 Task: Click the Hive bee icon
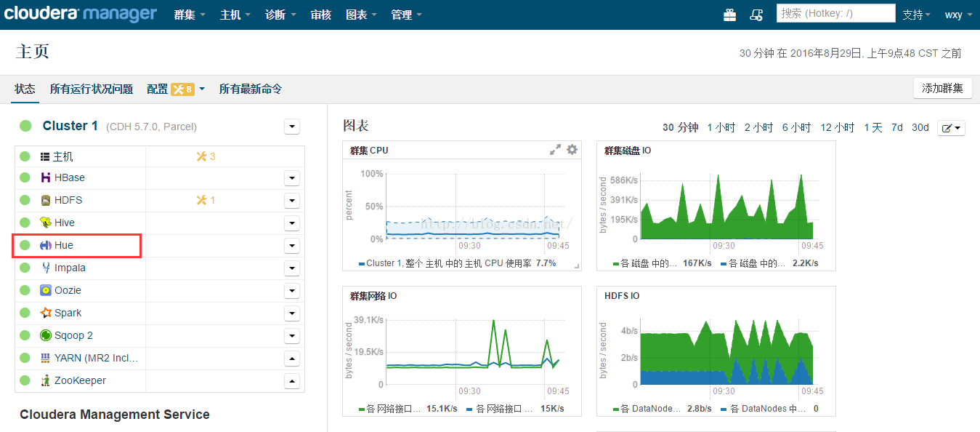point(46,223)
